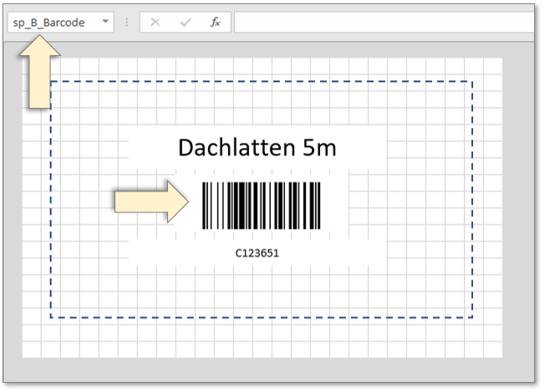The height and width of the screenshot is (392, 545).
Task: Select the barcode image
Action: pos(261,206)
